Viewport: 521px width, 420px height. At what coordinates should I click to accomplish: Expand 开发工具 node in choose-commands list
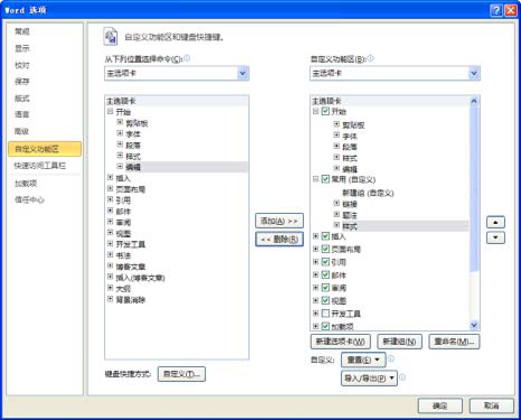(110, 244)
